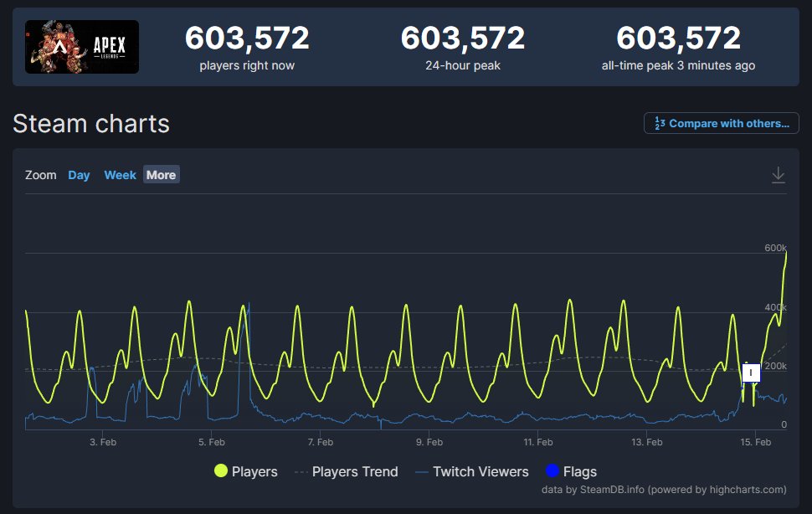Click the '11. Feb' axis label
812x514 pixels.
[x=538, y=442]
